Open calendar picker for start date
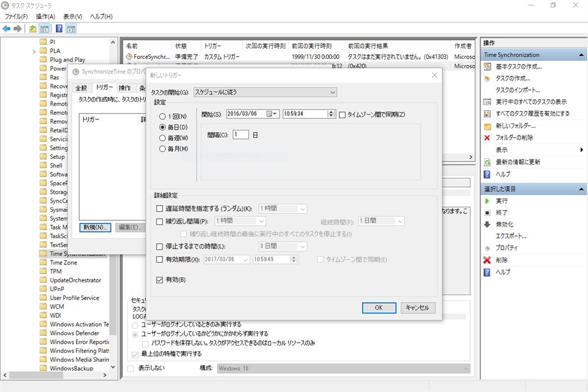588x392 pixels. pos(271,114)
